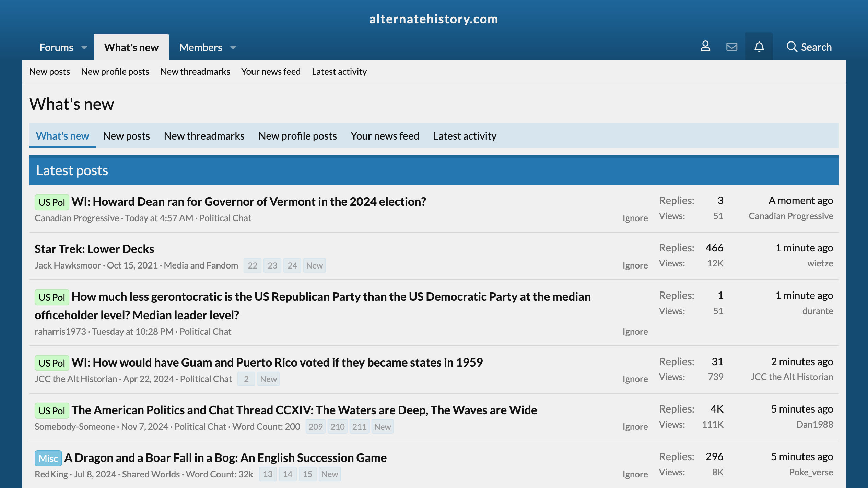Ignore the Dragon and Boar succession thread

(x=635, y=474)
